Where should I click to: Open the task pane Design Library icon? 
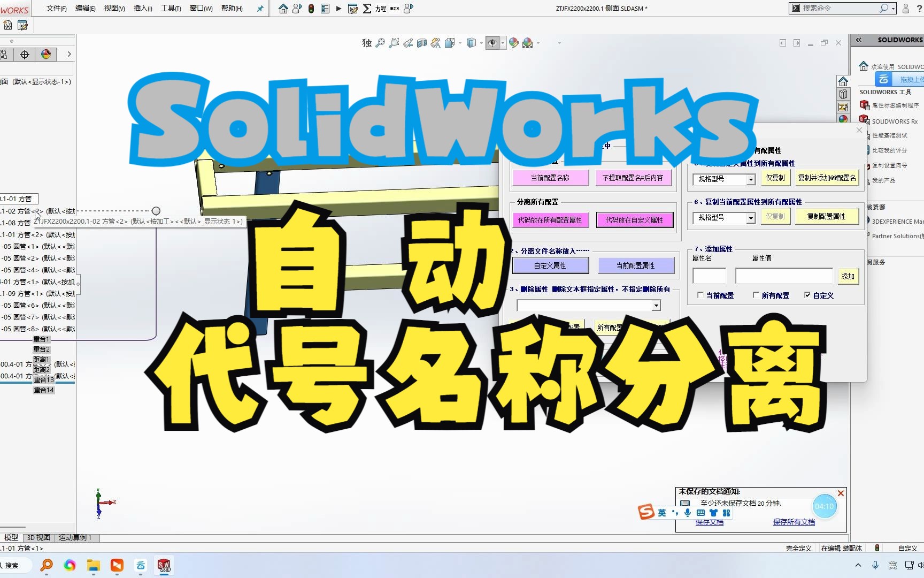pos(843,94)
